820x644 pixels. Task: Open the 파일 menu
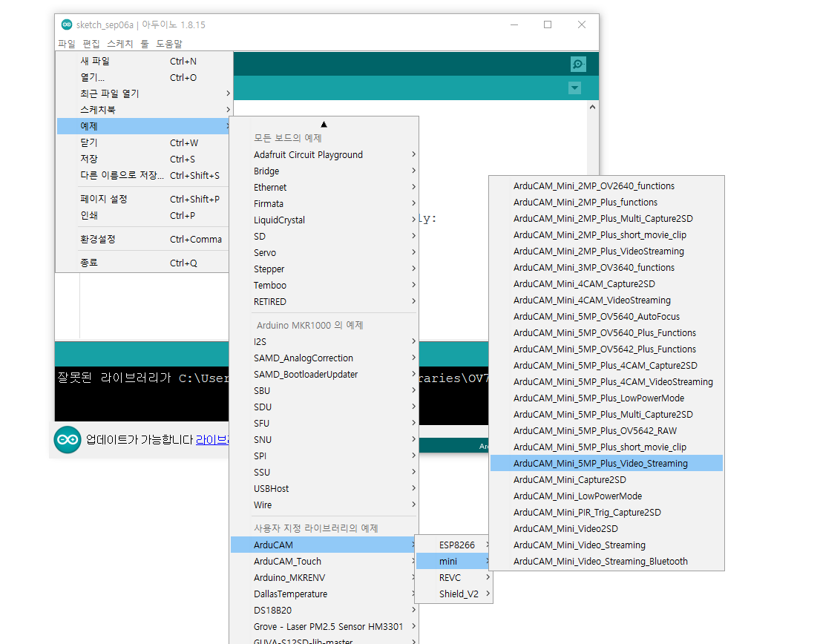66,44
